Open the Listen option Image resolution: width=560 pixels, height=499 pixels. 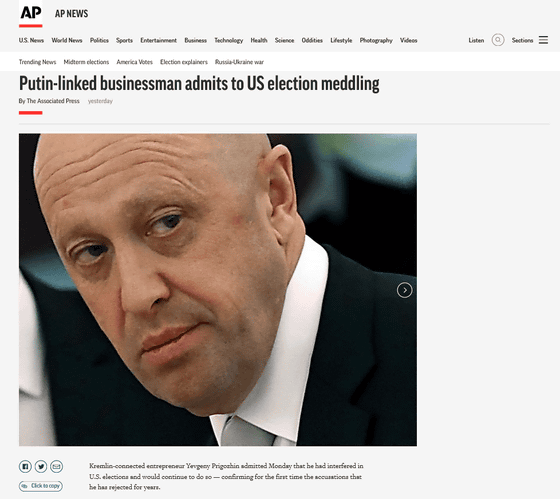pos(476,40)
